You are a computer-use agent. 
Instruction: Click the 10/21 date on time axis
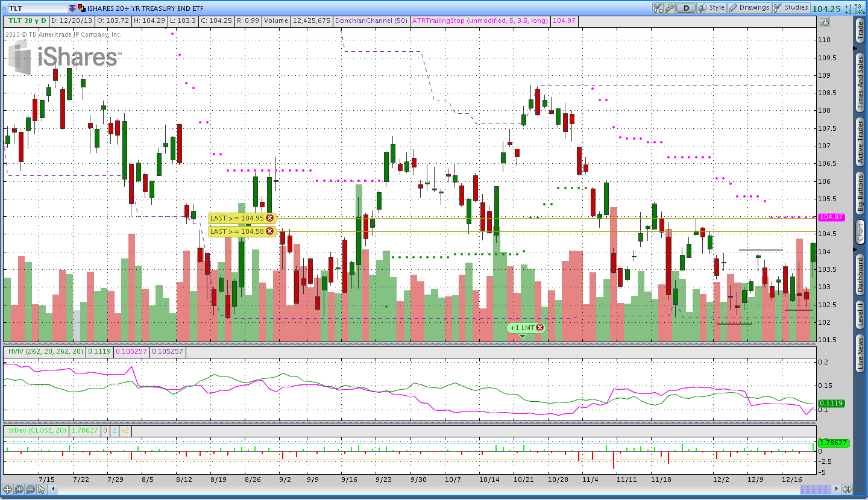coord(524,480)
